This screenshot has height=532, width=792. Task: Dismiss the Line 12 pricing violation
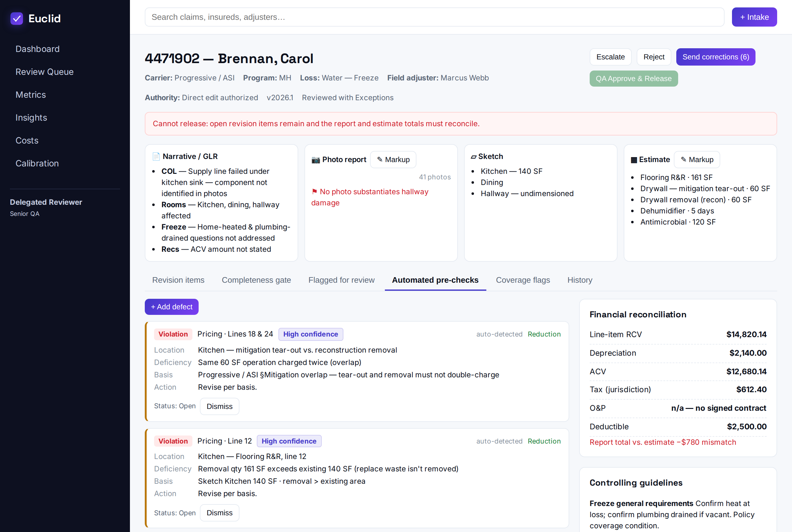click(x=219, y=513)
